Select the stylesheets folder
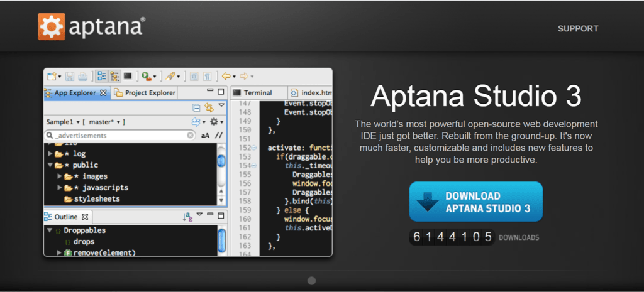Screen dimensions: 644x292 pos(92,199)
